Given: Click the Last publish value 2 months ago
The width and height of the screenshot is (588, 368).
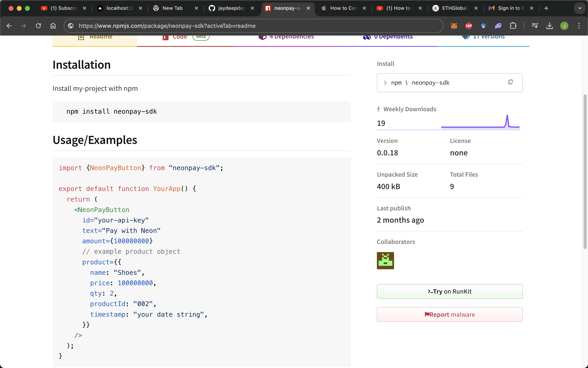Looking at the screenshot, I should (x=400, y=220).
